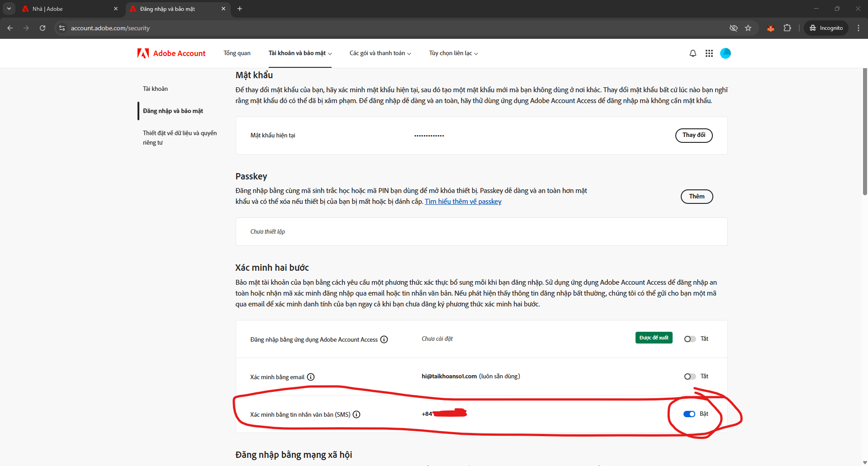Expand Tùy chọn liên lạc dropdown
The width and height of the screenshot is (868, 466).
click(453, 53)
